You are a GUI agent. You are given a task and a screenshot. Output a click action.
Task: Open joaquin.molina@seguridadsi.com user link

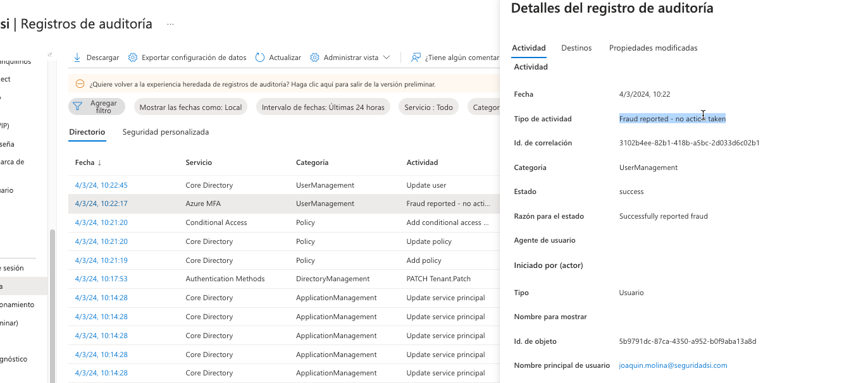click(673, 365)
